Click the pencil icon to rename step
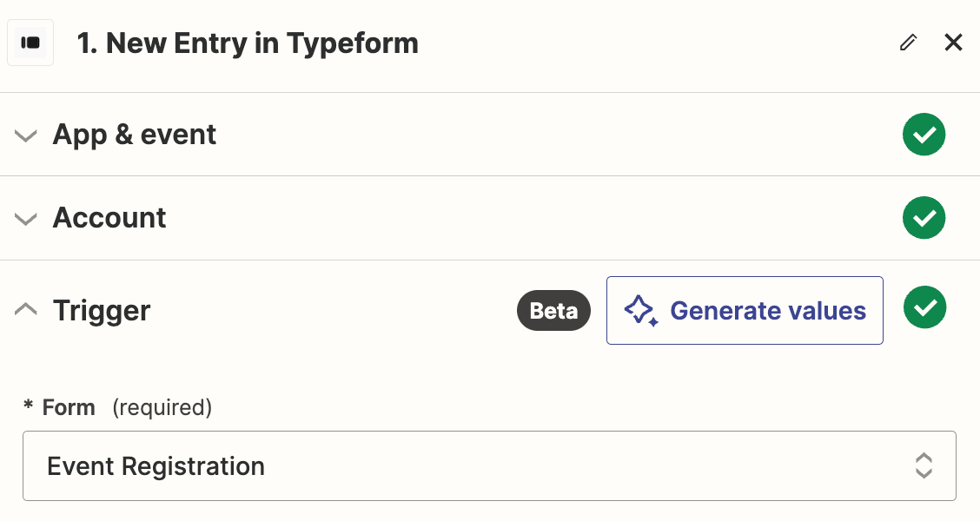The width and height of the screenshot is (980, 521). tap(908, 43)
